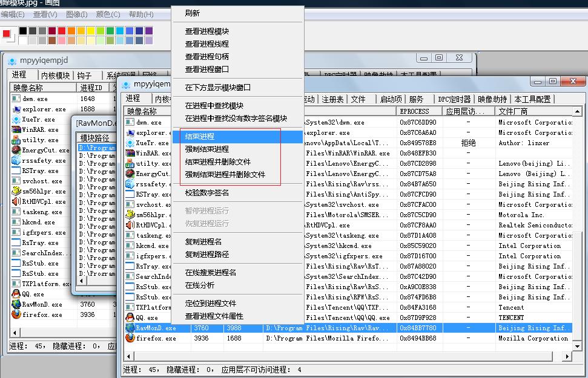
Task: Choose 在下方显示模块窗口 option
Action: click(217, 87)
